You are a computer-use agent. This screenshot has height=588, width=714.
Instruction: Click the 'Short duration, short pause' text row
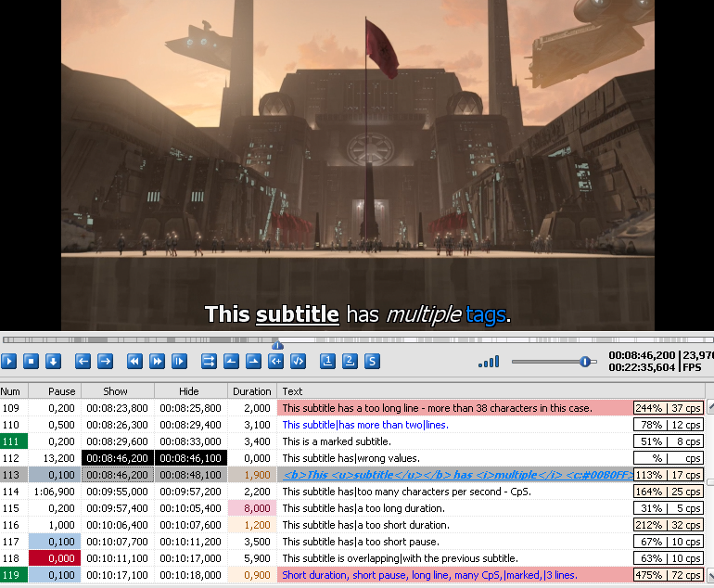pos(430,575)
